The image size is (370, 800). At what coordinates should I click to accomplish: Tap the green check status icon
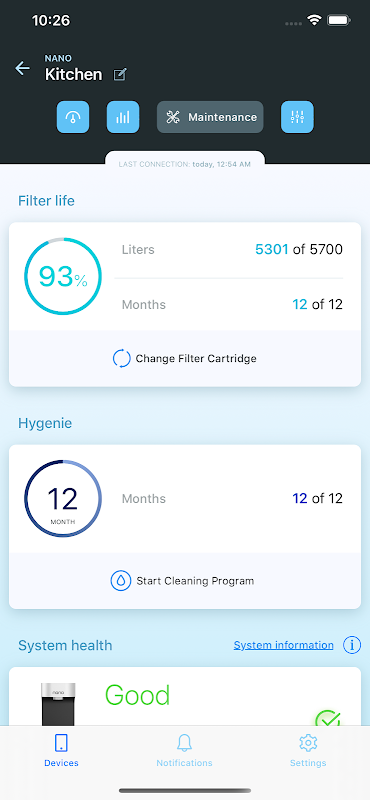pos(328,718)
